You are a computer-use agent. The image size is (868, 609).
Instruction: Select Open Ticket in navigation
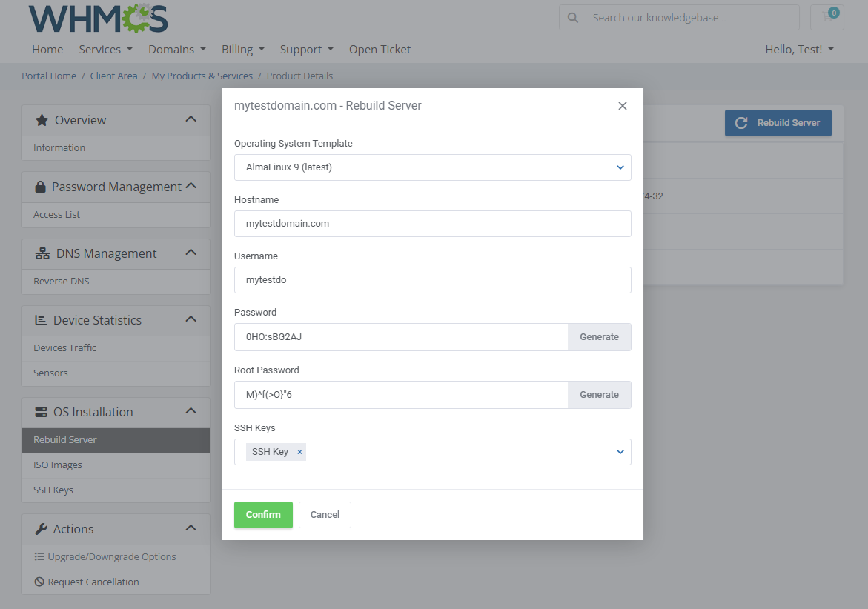[380, 49]
